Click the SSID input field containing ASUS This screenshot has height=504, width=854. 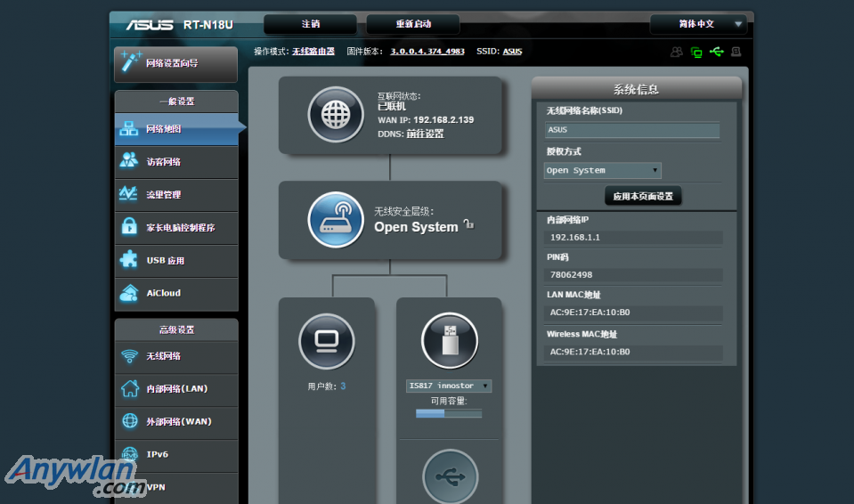point(631,130)
